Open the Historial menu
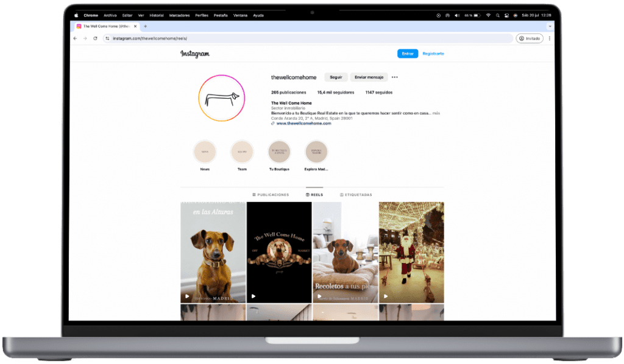624x364 pixels. point(157,15)
